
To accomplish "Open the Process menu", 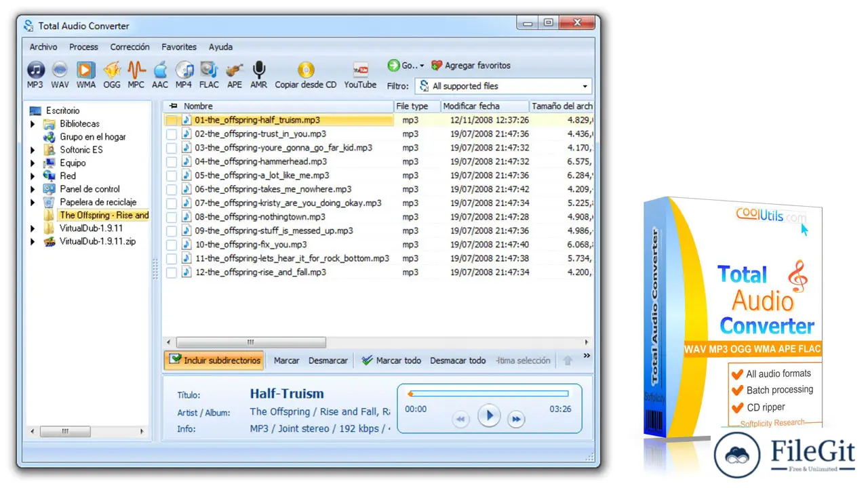I will 83,47.
